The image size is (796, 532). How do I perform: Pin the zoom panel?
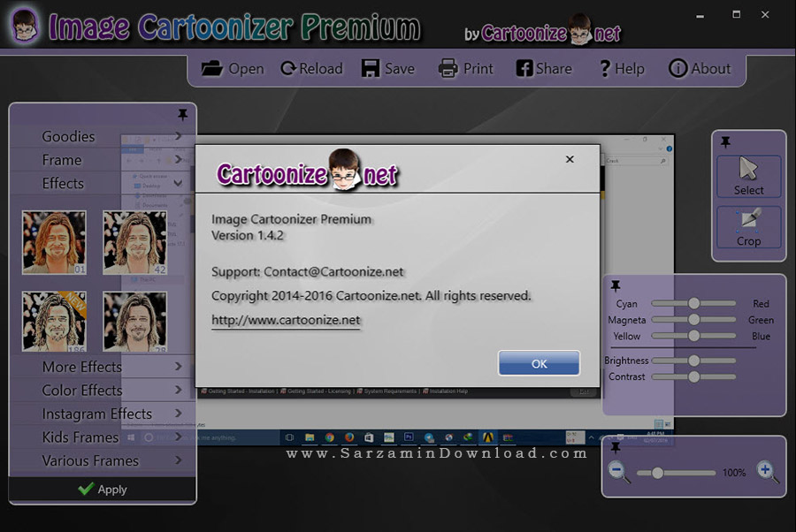[616, 448]
